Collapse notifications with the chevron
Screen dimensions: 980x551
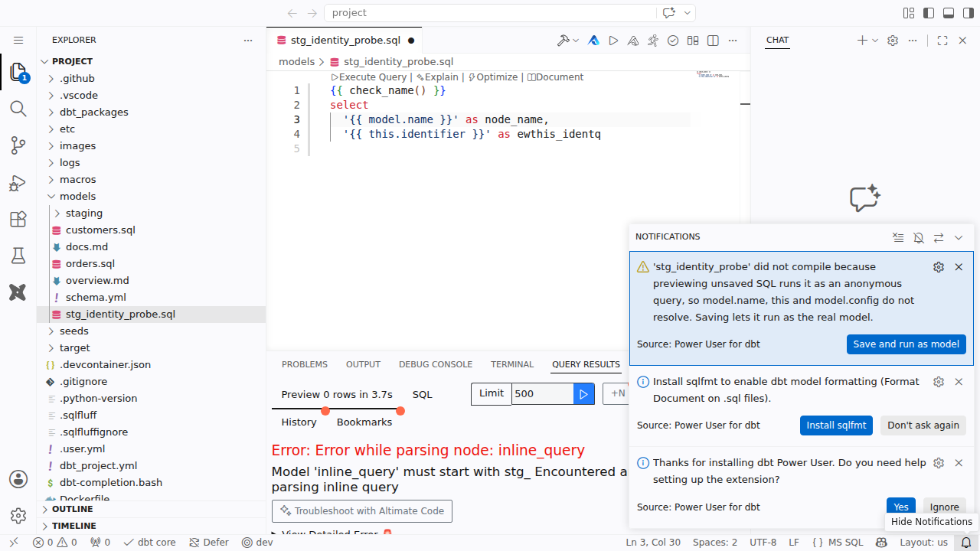[959, 237]
